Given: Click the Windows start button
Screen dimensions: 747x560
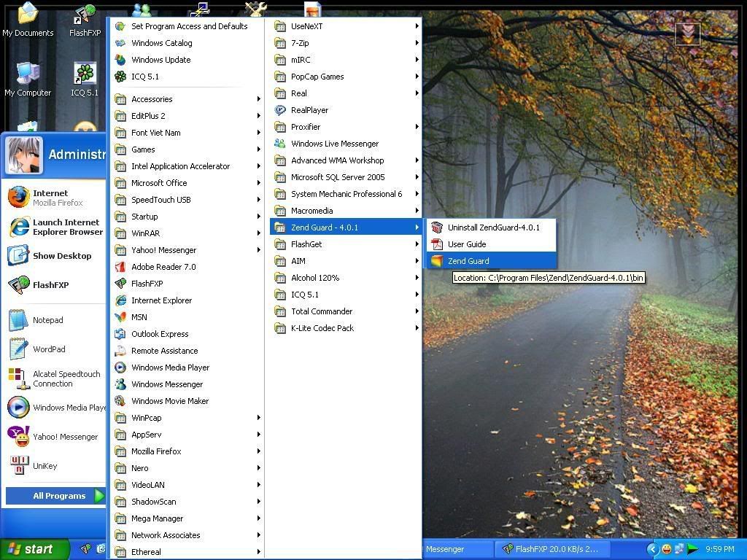Looking at the screenshot, I should [x=35, y=549].
